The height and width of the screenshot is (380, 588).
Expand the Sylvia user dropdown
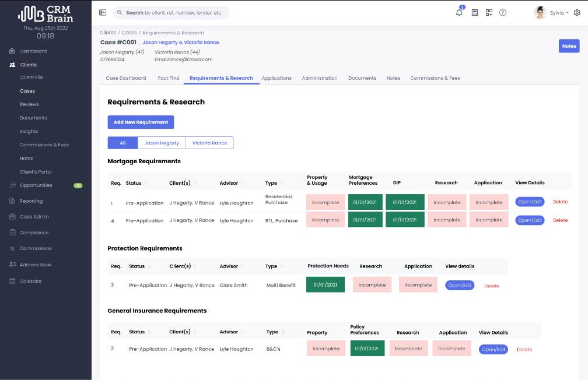(567, 12)
